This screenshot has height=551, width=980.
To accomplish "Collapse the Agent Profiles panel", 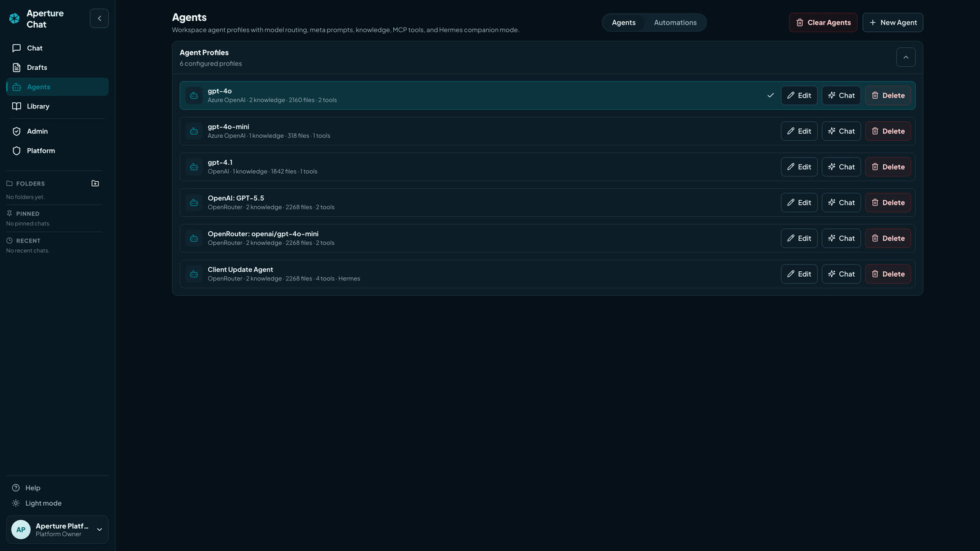I will coord(906,58).
